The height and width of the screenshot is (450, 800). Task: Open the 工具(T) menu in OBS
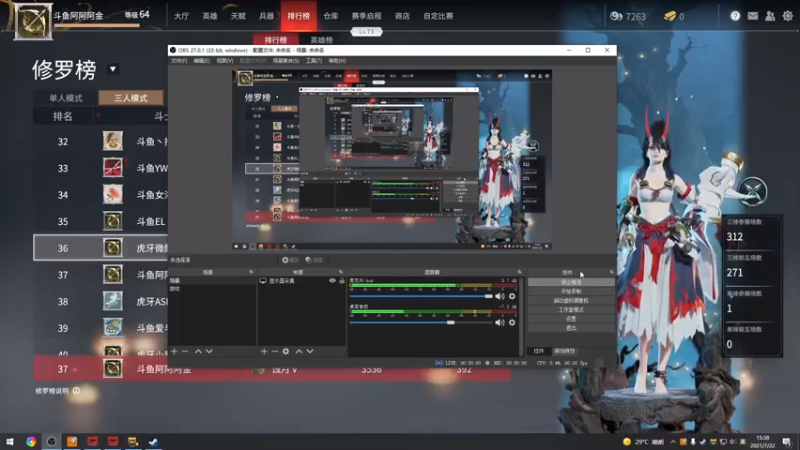point(314,61)
